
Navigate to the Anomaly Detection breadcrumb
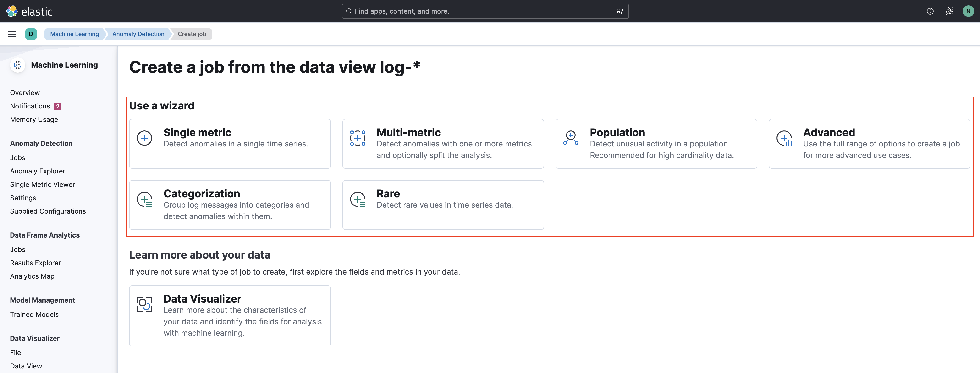[138, 34]
